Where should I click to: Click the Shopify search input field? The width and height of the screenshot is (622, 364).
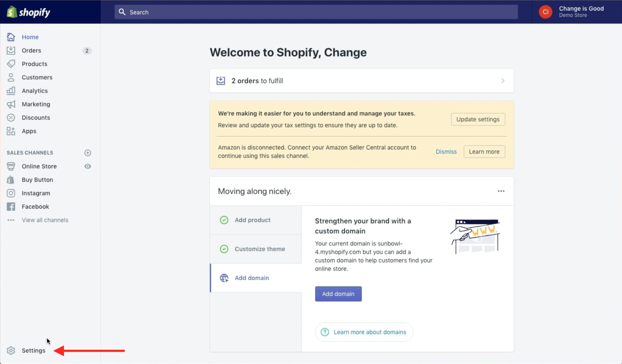[x=315, y=12]
